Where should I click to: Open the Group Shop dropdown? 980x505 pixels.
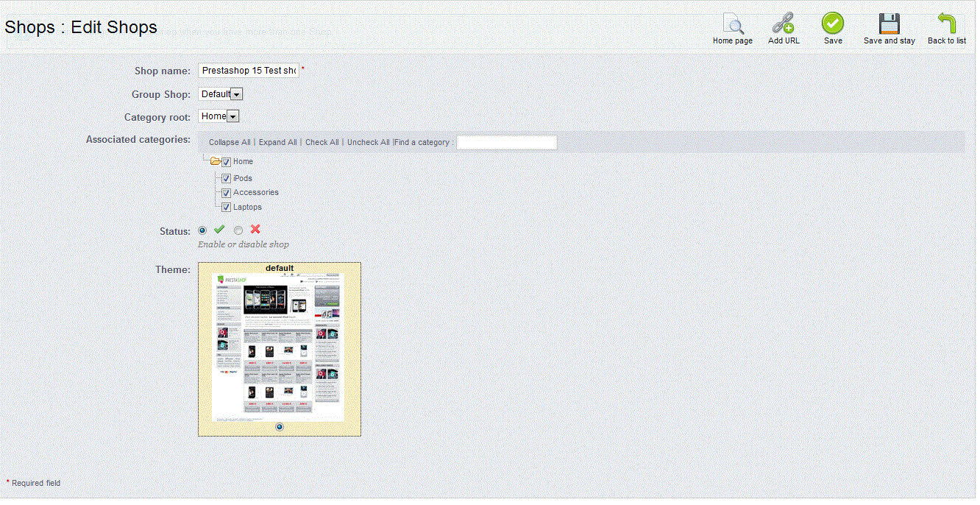point(221,94)
